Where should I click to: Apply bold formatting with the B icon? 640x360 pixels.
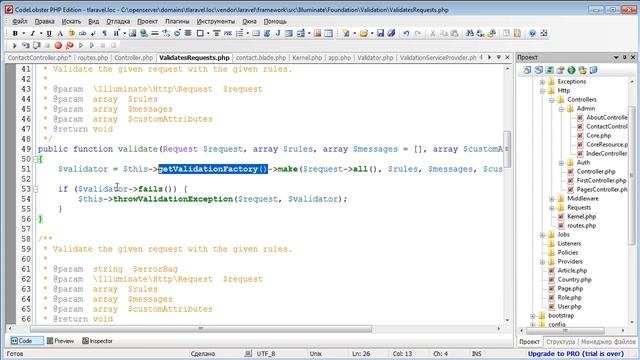pyautogui.click(x=15, y=33)
